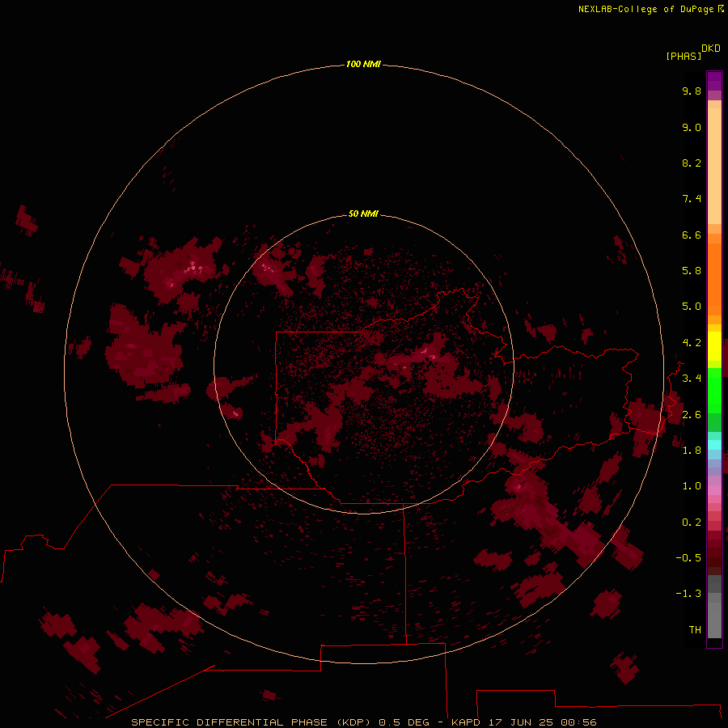Click the KAPD station identifier

coord(466,722)
